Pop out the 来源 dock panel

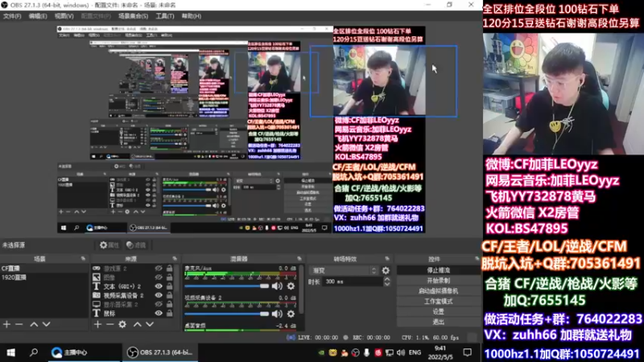click(x=175, y=258)
